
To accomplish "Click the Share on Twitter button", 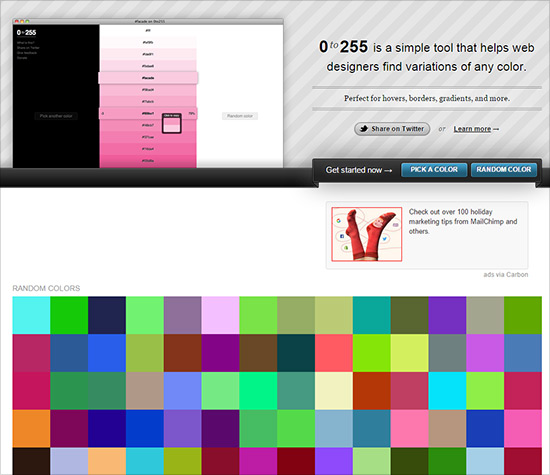I will pyautogui.click(x=392, y=129).
